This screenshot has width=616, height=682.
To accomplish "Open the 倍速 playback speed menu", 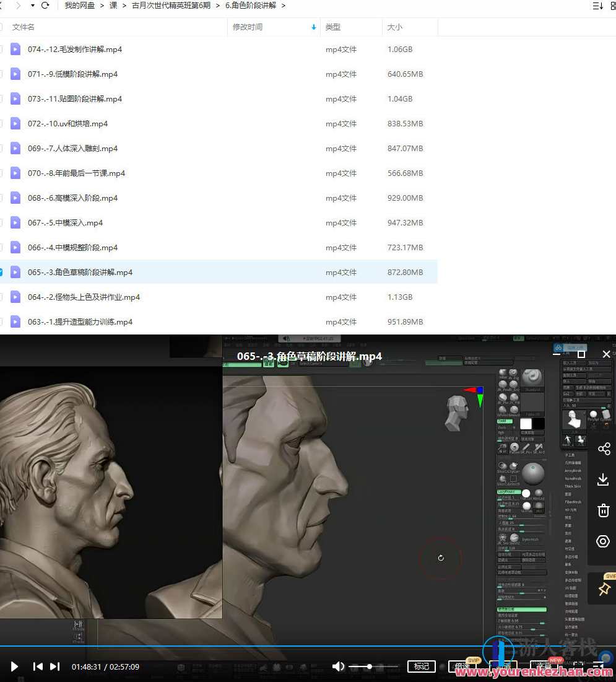I will (462, 667).
